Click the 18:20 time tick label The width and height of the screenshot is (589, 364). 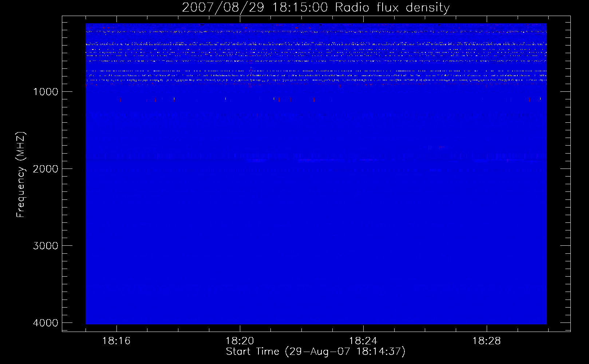240,341
